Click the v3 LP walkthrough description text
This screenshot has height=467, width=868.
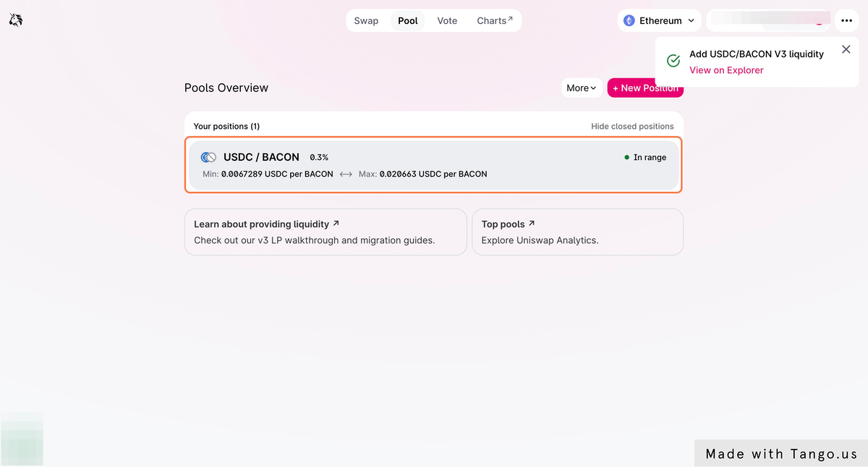click(x=315, y=240)
